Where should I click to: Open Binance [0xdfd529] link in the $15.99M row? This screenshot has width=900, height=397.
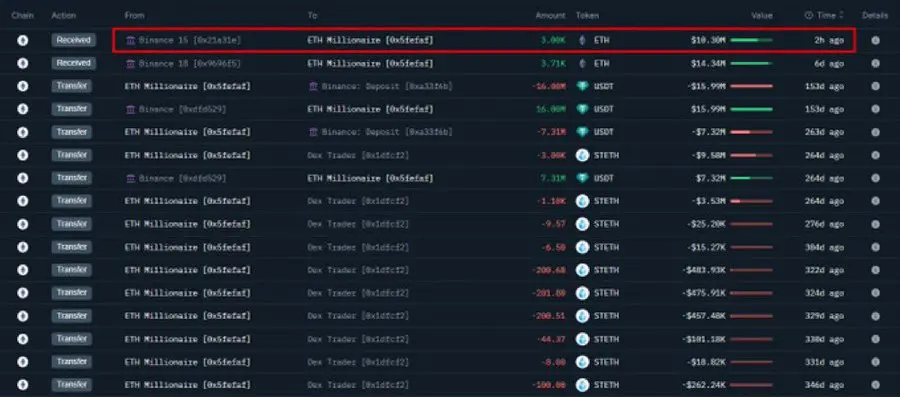point(176,109)
